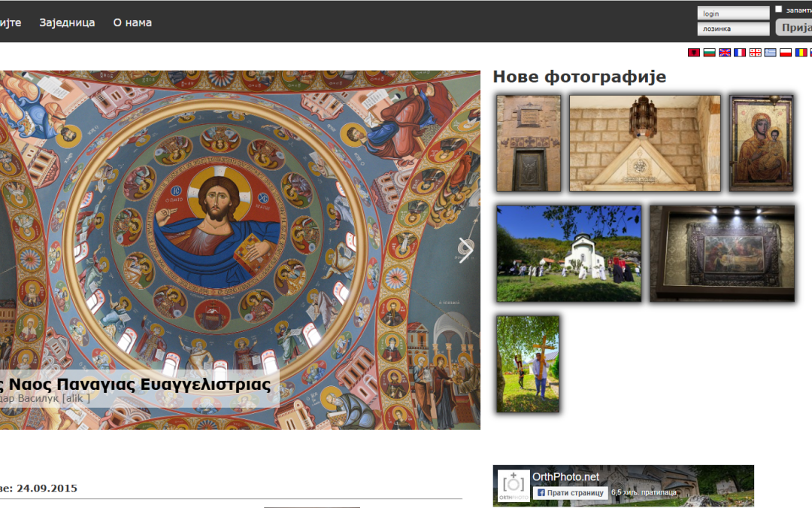Choose the Romanian flag language option
812x508 pixels.
click(801, 53)
